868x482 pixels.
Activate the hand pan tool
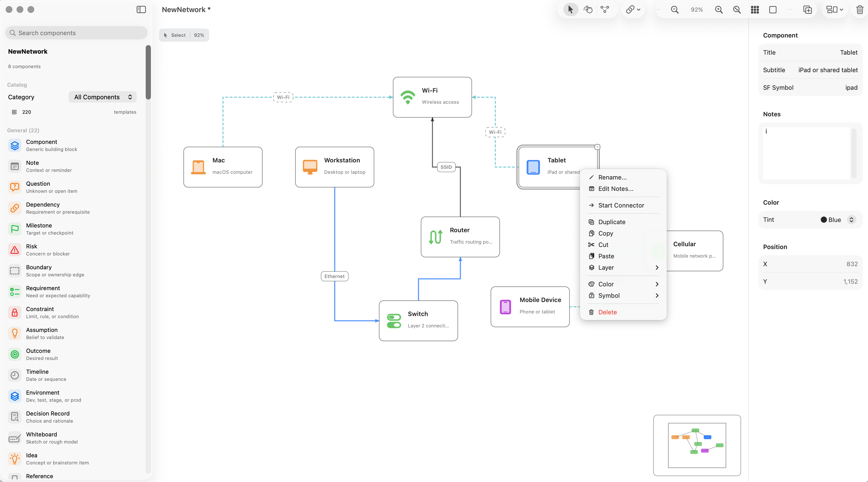(x=588, y=9)
